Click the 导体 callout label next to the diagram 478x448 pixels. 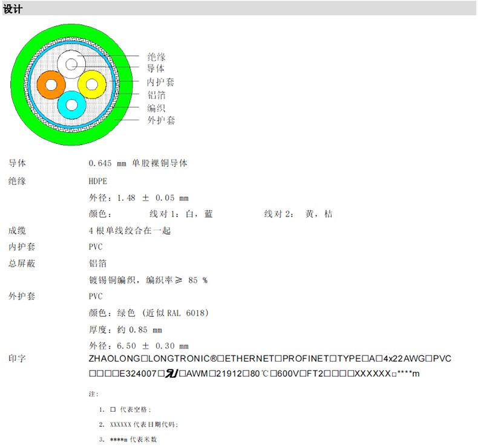(x=156, y=69)
